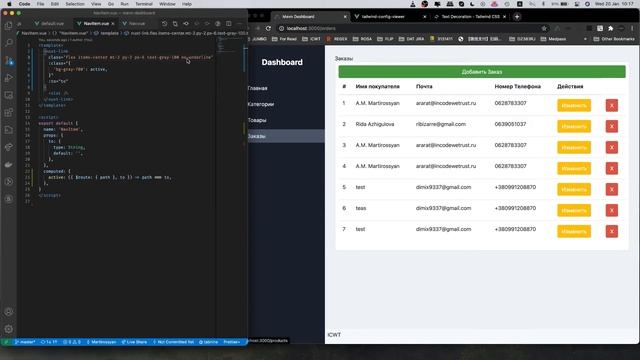Image resolution: width=640 pixels, height=360 pixels.
Task: Open the Search view in VS Code
Action: (9, 43)
